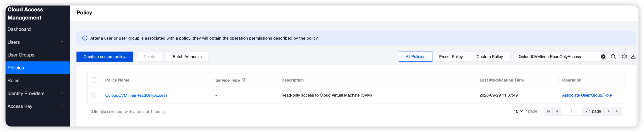Screen dimensions: 644x132
Task: Click the page number input field
Action: pos(572,111)
